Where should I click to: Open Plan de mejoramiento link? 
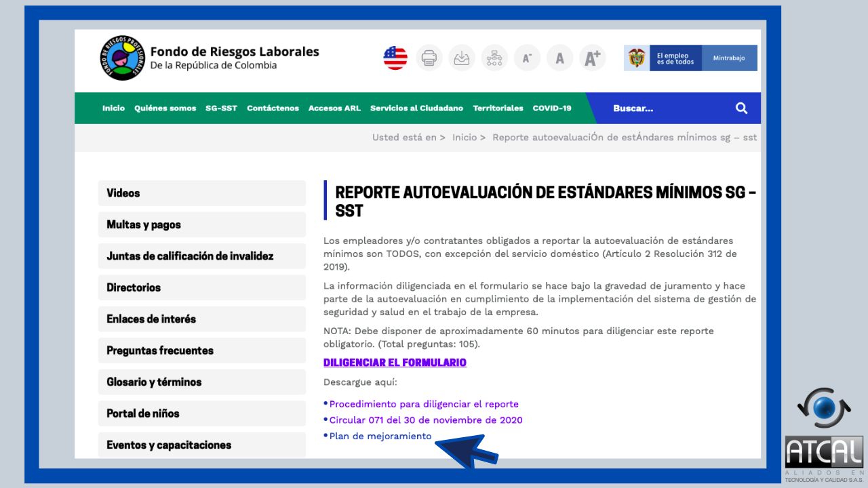coord(380,436)
